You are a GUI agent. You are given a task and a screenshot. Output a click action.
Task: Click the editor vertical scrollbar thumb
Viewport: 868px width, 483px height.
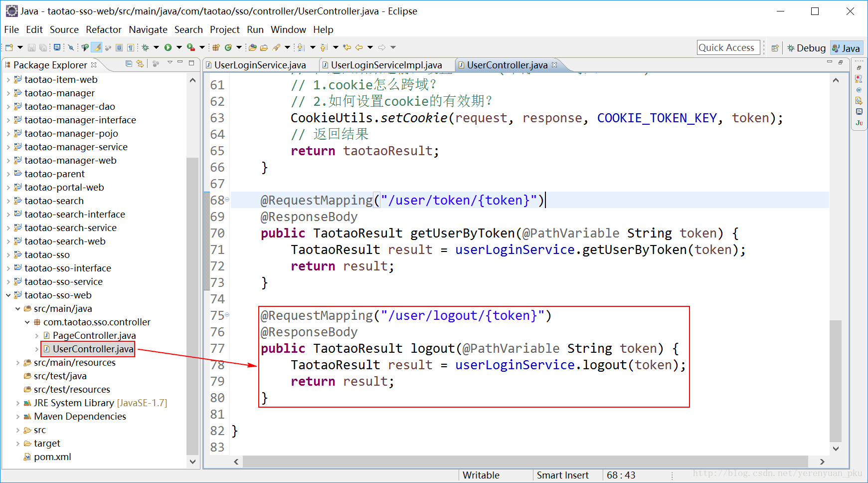coord(836,381)
